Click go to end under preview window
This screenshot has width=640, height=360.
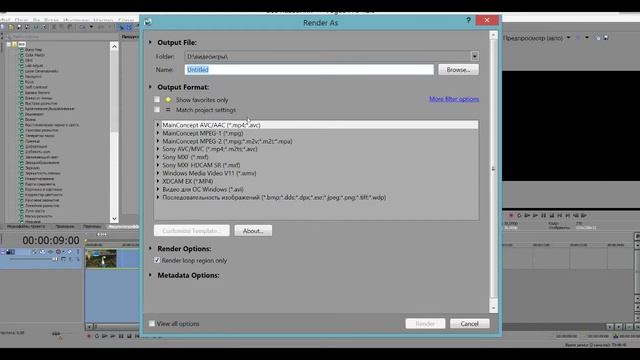point(568,215)
